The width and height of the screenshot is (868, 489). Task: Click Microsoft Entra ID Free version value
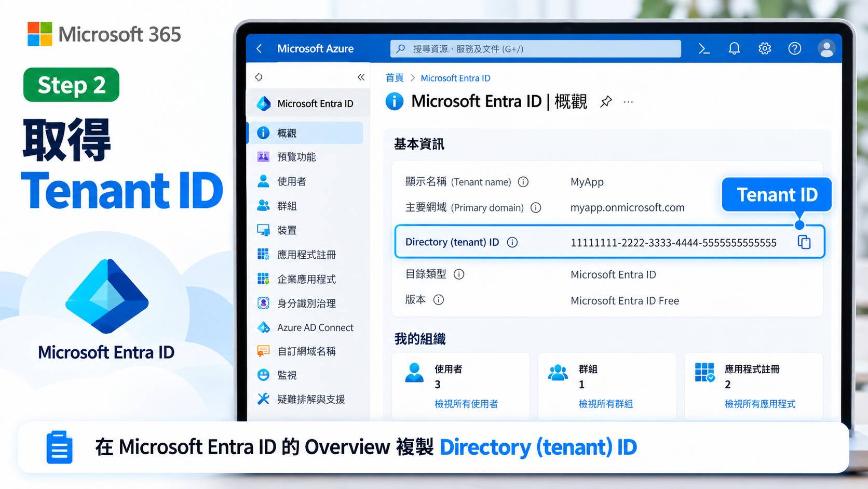[x=625, y=301]
